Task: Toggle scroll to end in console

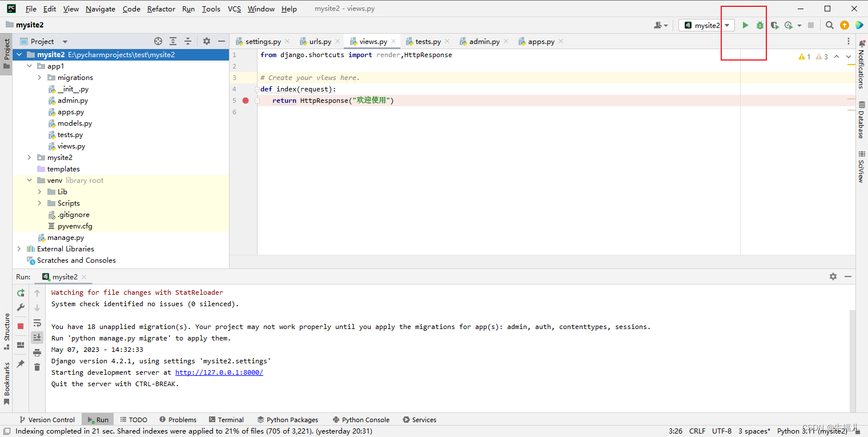Action: 37,338
